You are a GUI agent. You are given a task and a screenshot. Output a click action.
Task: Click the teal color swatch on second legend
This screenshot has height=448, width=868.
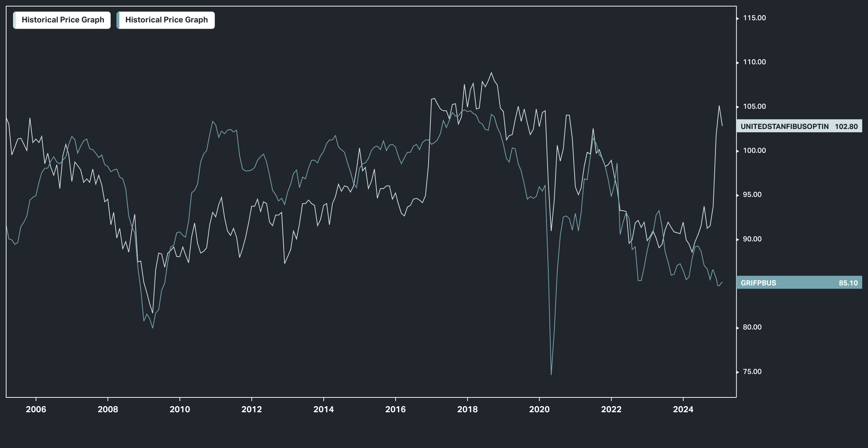click(x=118, y=20)
